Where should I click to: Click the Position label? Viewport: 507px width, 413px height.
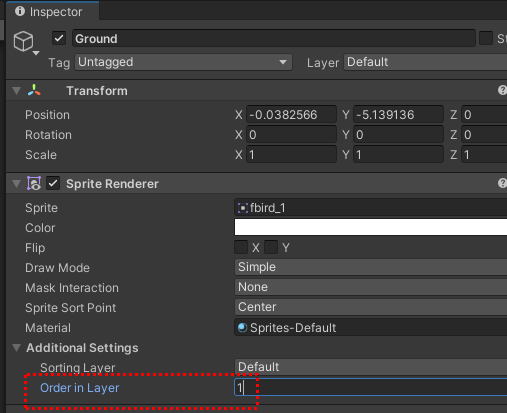47,115
